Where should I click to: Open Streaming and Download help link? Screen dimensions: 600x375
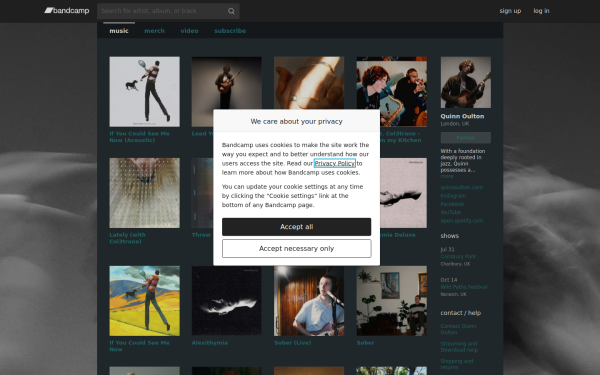tap(459, 347)
